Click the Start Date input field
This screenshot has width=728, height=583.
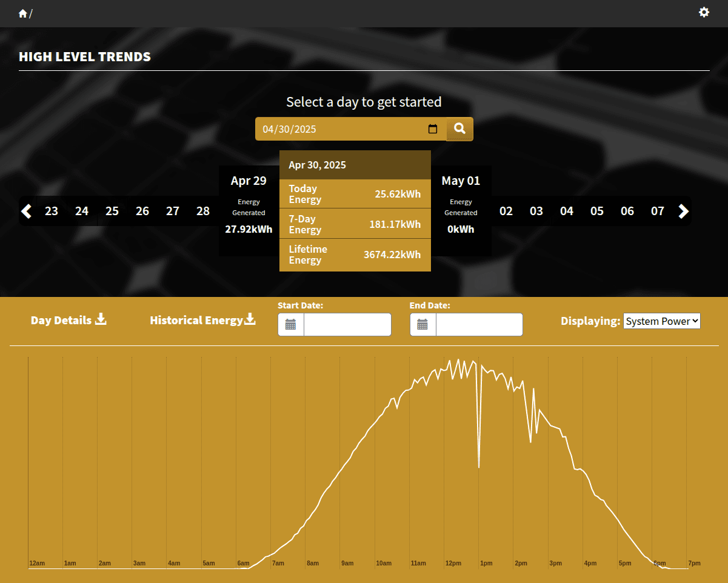click(x=347, y=325)
